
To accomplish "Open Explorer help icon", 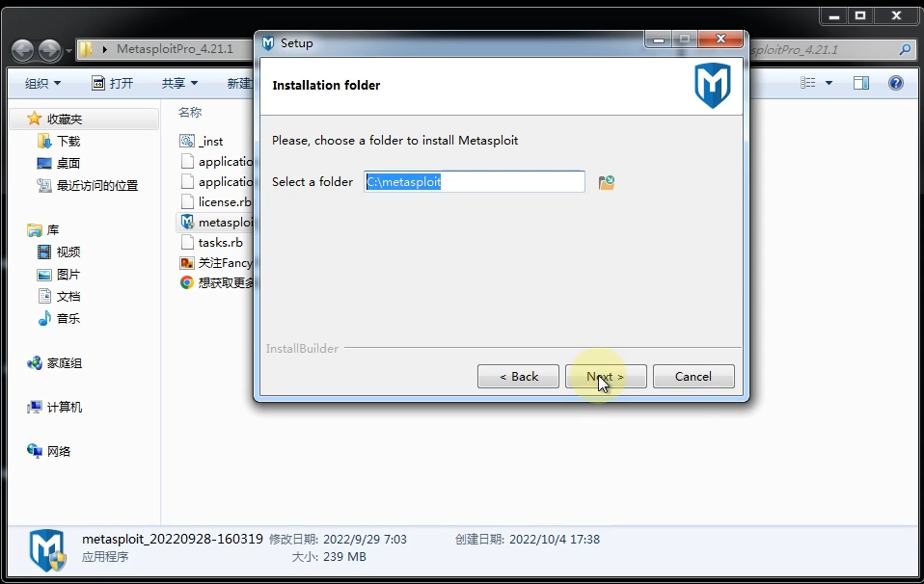I will click(896, 83).
